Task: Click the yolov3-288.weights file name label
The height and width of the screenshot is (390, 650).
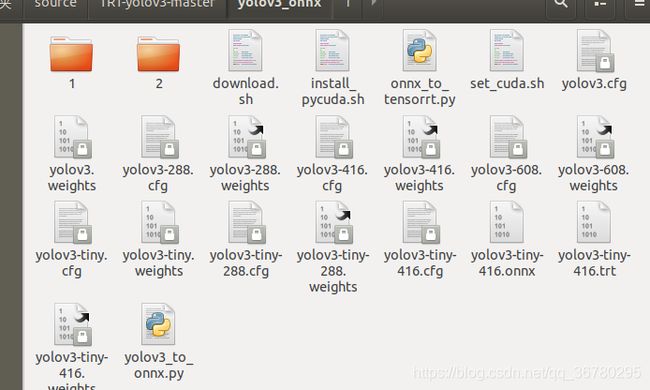Action: click(245, 178)
